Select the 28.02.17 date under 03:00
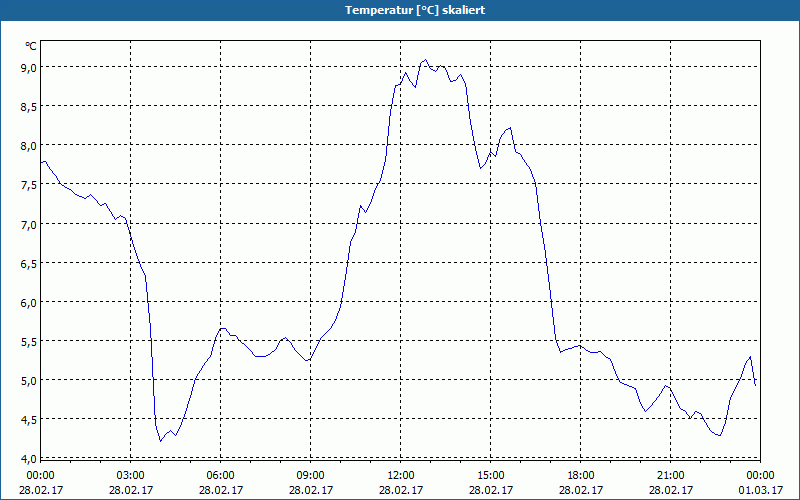The width and height of the screenshot is (800, 500). 131,490
